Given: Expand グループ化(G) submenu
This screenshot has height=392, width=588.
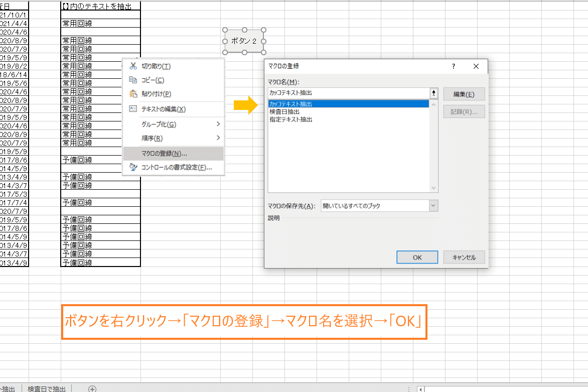Looking at the screenshot, I should pos(173,124).
